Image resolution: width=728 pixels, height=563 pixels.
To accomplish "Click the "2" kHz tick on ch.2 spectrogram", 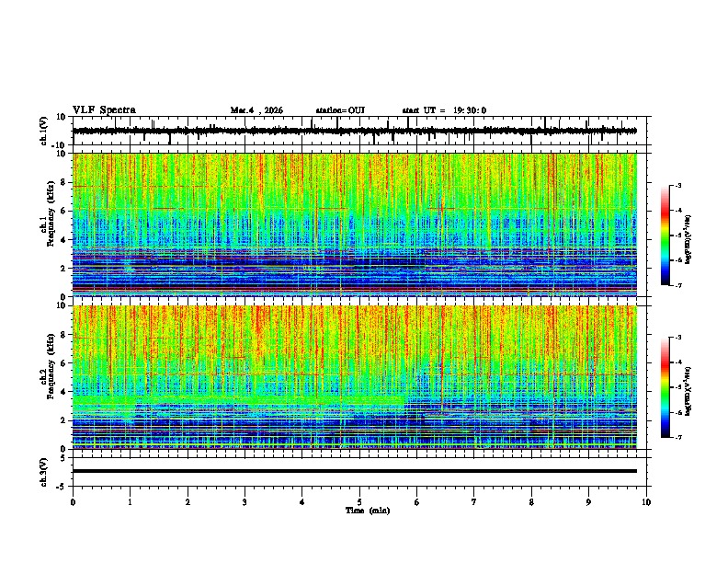I will (x=63, y=420).
